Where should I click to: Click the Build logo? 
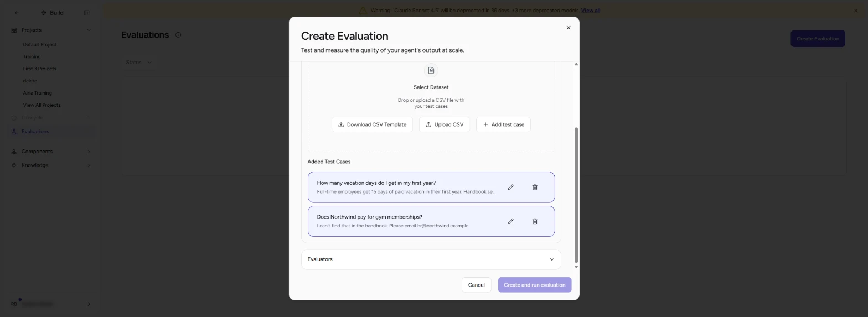tap(52, 13)
